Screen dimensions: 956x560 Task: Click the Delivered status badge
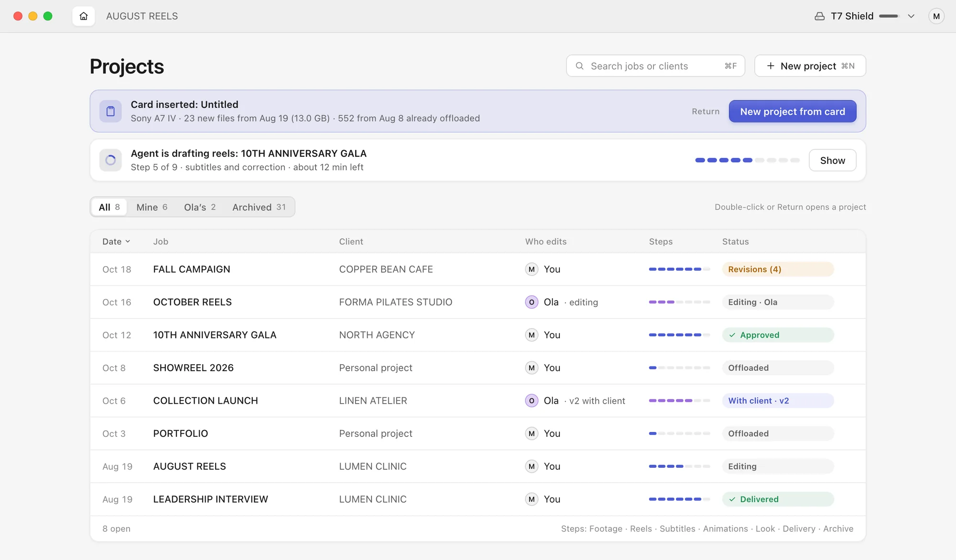pyautogui.click(x=778, y=499)
